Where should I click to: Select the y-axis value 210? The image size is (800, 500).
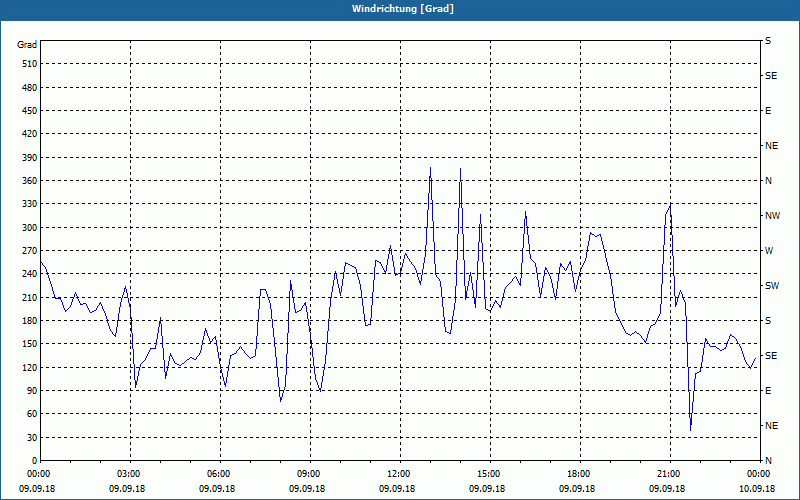[30, 297]
